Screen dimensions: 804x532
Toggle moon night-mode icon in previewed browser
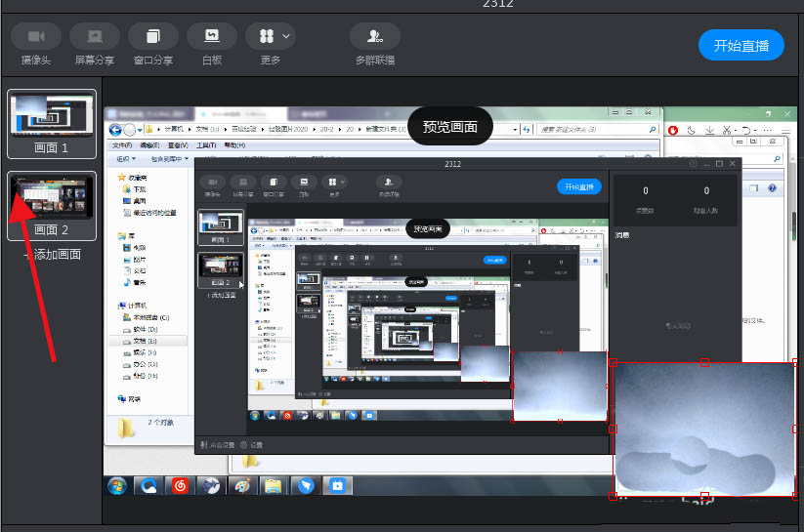(x=692, y=130)
